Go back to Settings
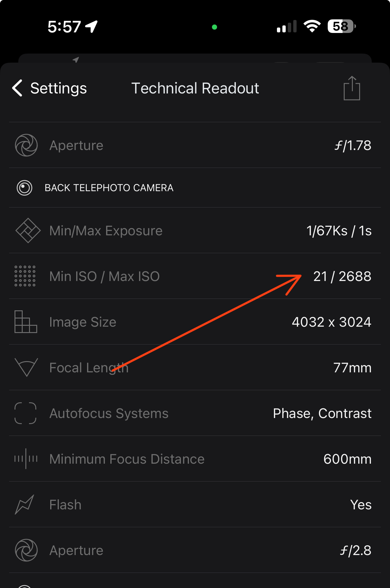 (x=50, y=88)
